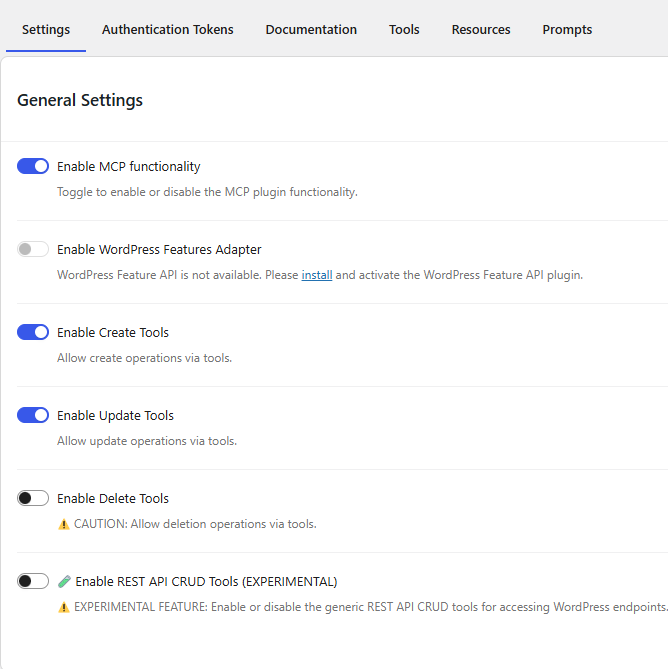Open the Settings tab
Screen dimensions: 668x669
46,30
